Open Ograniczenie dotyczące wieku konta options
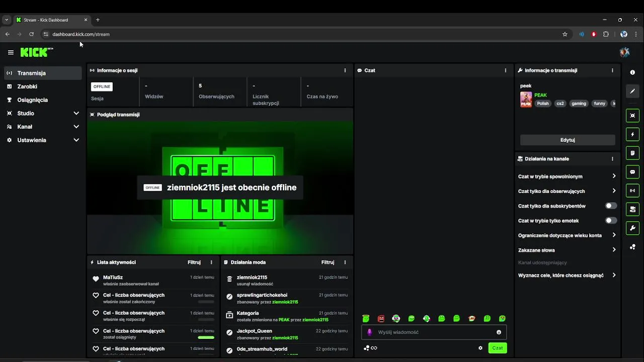 [567, 235]
